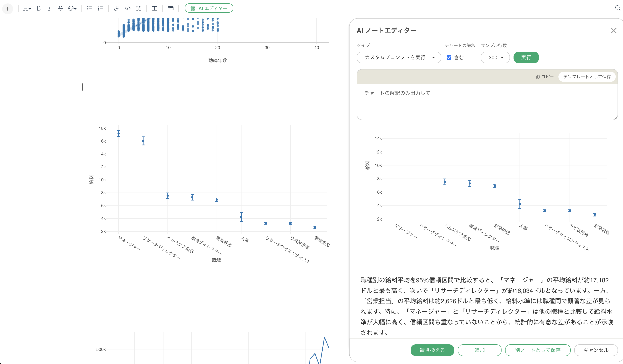Insert a bulleted list
The image size is (623, 364).
[x=90, y=8]
